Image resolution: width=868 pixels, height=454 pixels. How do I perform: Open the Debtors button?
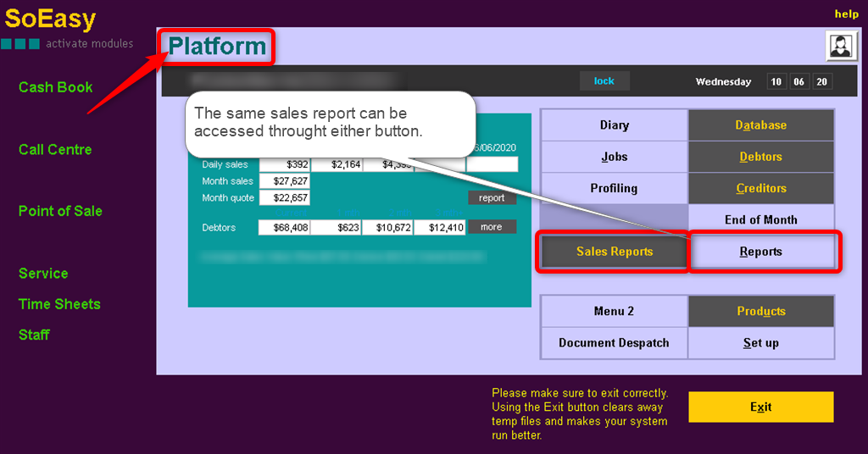(x=760, y=157)
